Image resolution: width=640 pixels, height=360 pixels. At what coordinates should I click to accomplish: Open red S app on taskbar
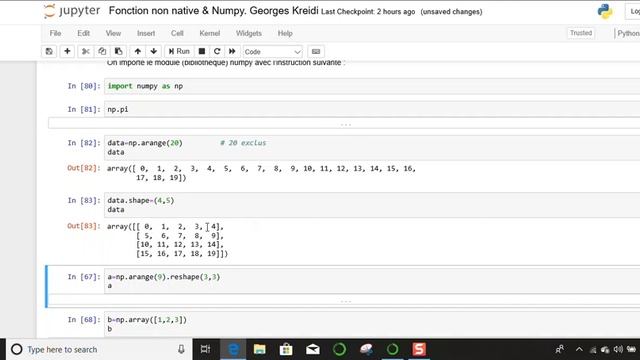(419, 349)
